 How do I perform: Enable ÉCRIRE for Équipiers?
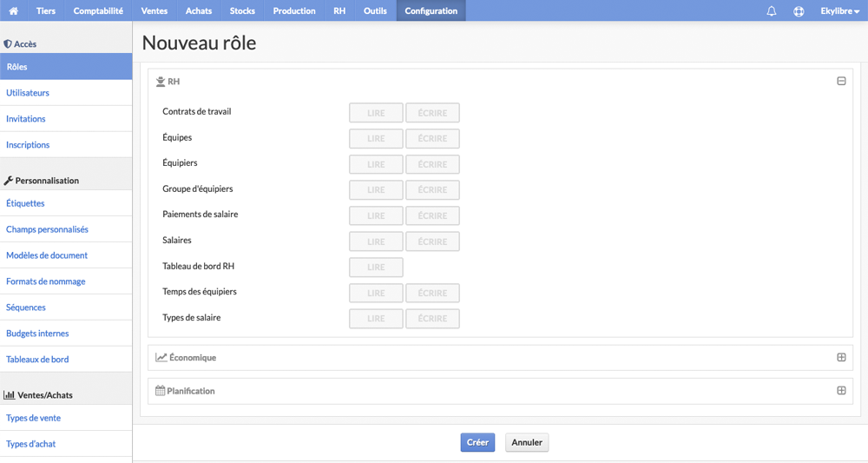(432, 164)
